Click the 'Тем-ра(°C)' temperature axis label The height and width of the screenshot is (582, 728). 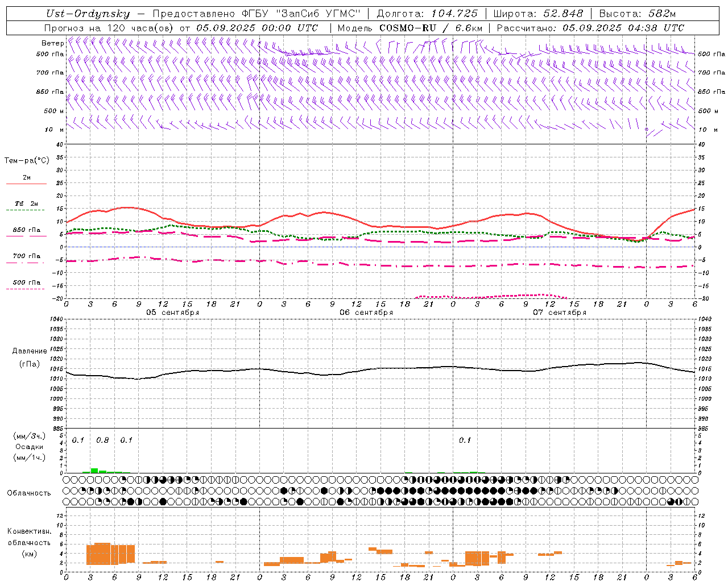pyautogui.click(x=27, y=161)
